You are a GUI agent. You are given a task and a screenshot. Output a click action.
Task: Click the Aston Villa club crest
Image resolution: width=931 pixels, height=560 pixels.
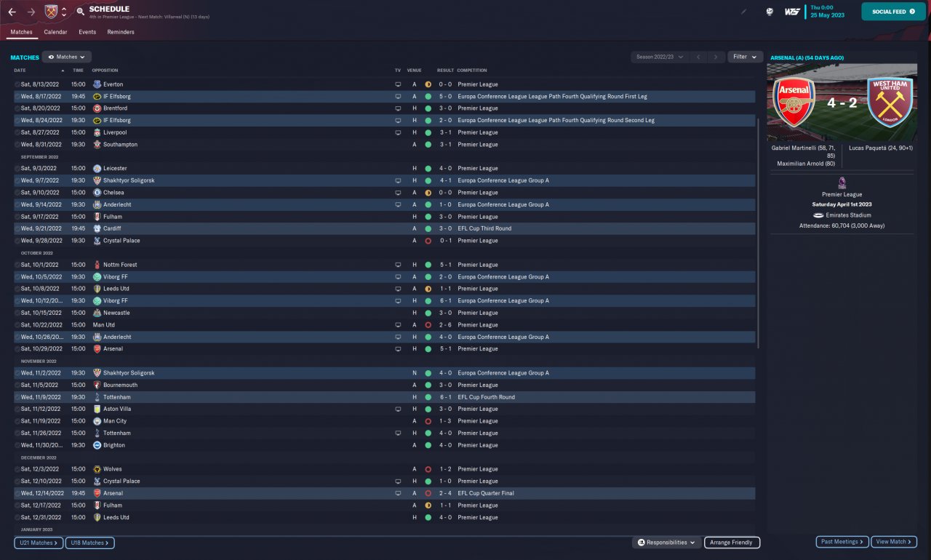tap(97, 409)
